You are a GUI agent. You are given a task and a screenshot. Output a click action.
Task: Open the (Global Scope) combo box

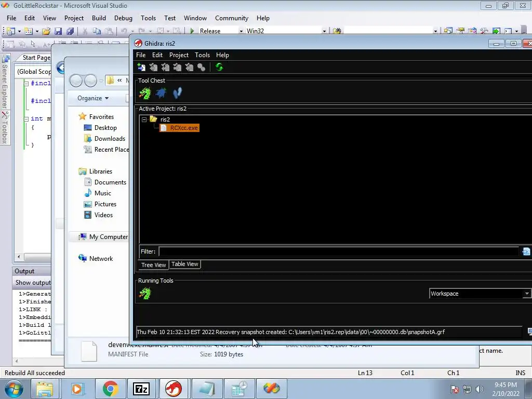34,72
